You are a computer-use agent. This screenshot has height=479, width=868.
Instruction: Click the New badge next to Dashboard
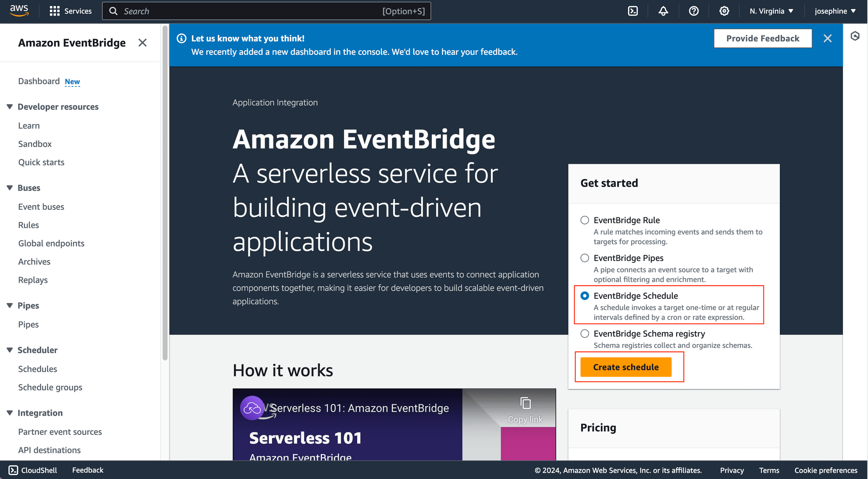tap(72, 82)
